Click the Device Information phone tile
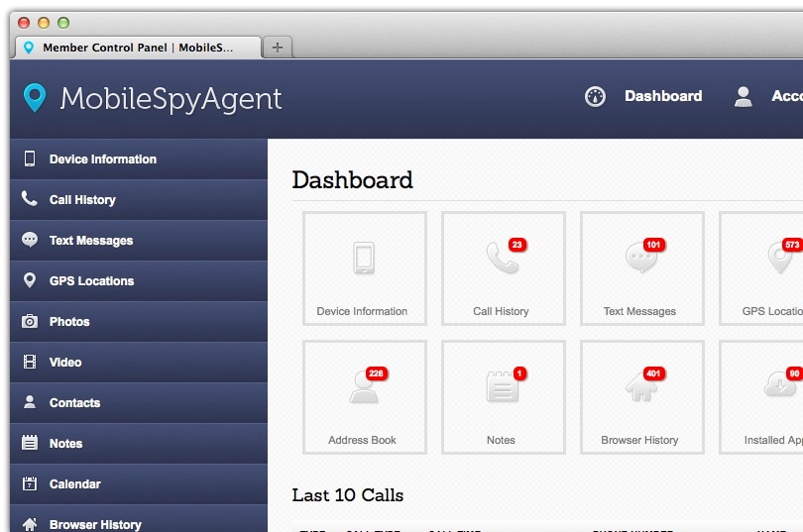 [365, 268]
